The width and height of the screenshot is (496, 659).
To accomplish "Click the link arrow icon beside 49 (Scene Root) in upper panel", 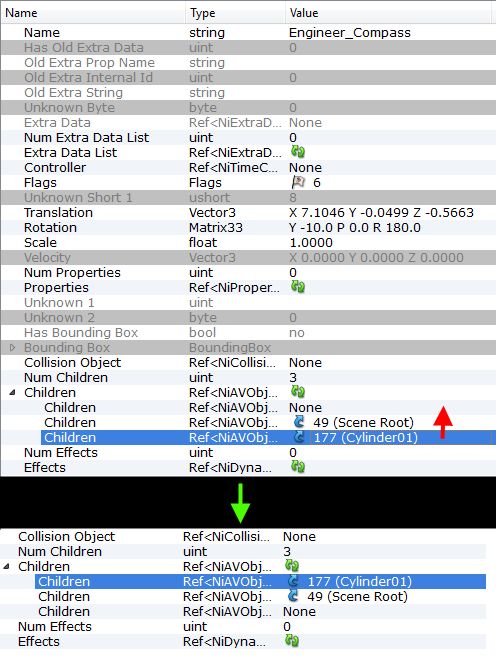I will click(x=299, y=422).
